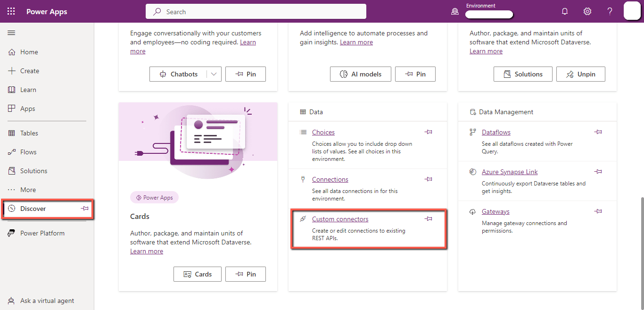Viewport: 644px width, 310px height.
Task: Collapse the left navigation hamburger menu
Action: click(x=11, y=33)
